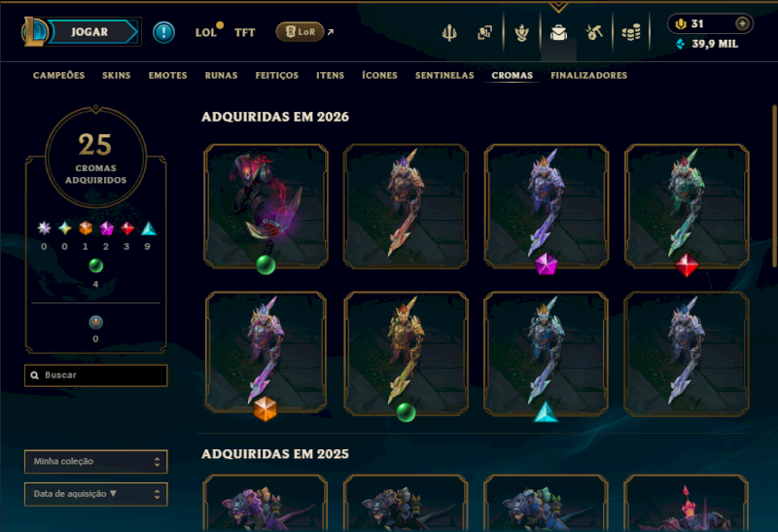Open the Data de aquisição sort dropdown
Screen dimensions: 778x532
point(95,494)
